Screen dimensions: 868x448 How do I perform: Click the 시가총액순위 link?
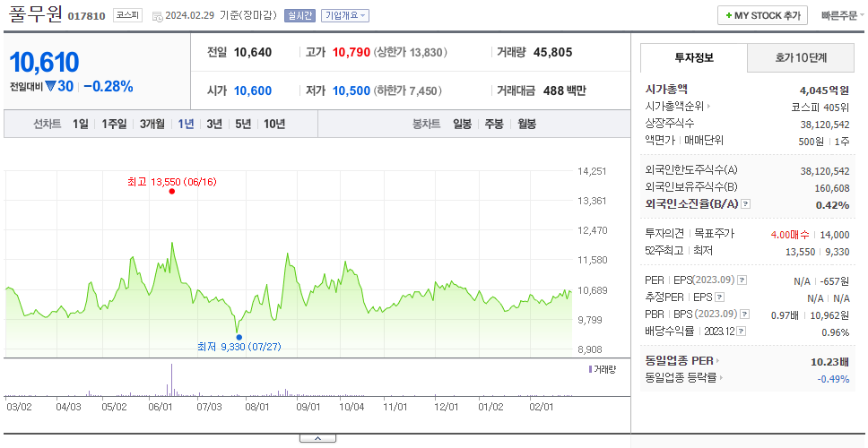click(x=675, y=107)
